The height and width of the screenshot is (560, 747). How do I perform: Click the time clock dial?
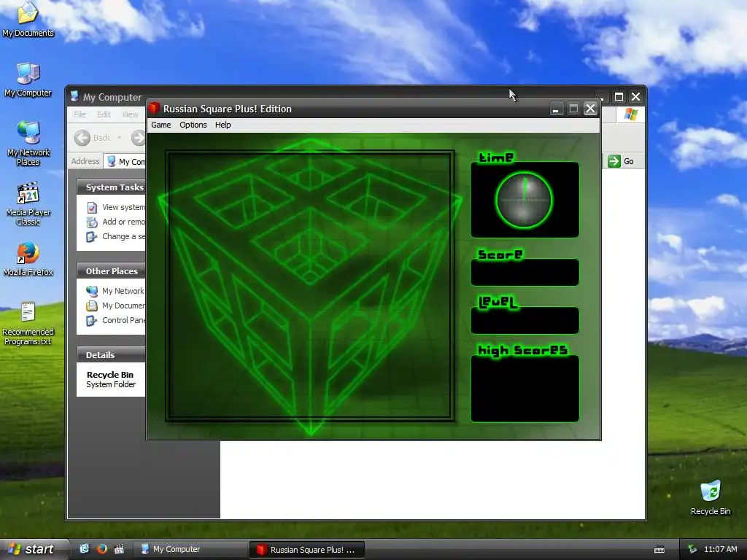tap(524, 200)
